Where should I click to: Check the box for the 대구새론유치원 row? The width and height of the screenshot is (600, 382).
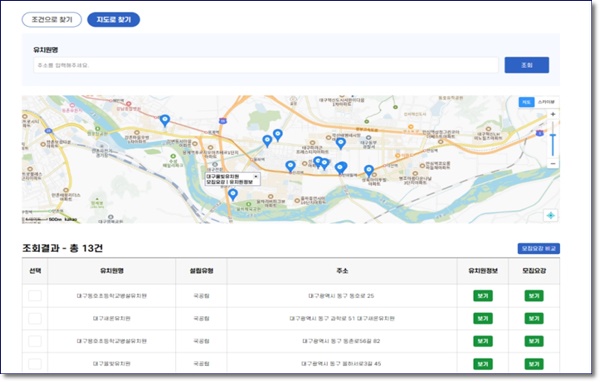[x=35, y=318]
